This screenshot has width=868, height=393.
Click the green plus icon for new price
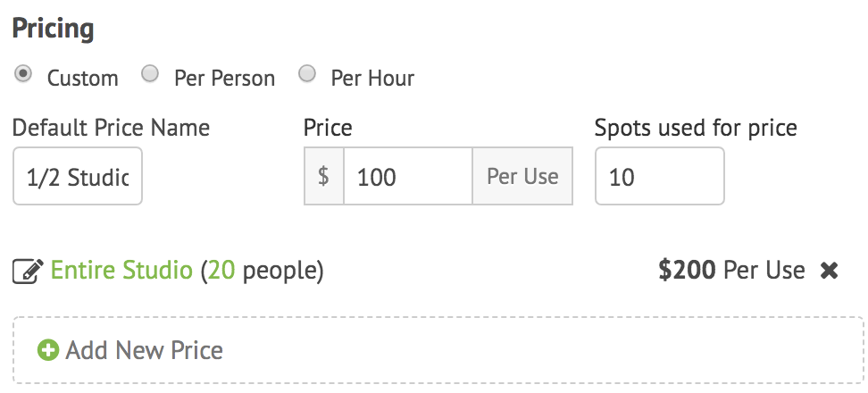(48, 350)
